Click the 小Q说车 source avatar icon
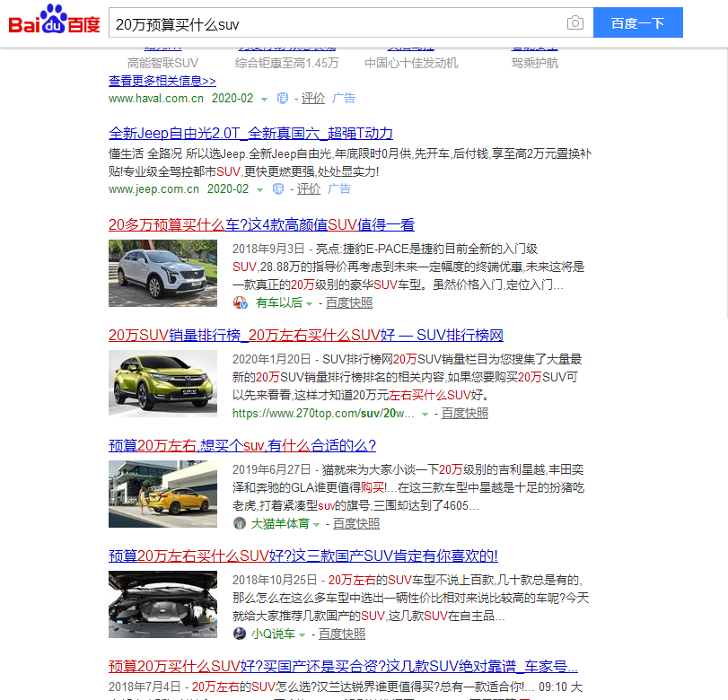Viewport: 728px width, 700px height. point(240,634)
